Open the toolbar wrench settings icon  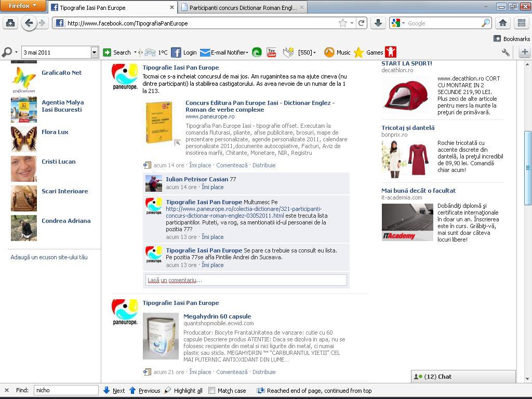(506, 52)
